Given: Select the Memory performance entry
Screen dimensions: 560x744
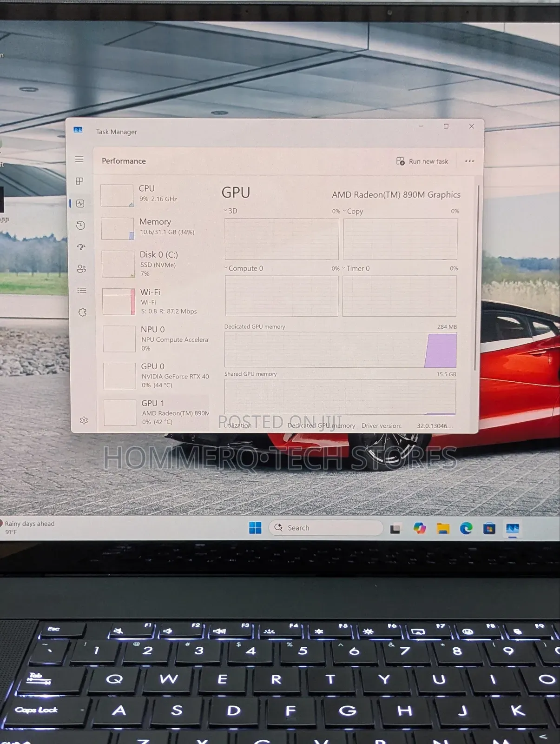Looking at the screenshot, I should click(x=155, y=228).
